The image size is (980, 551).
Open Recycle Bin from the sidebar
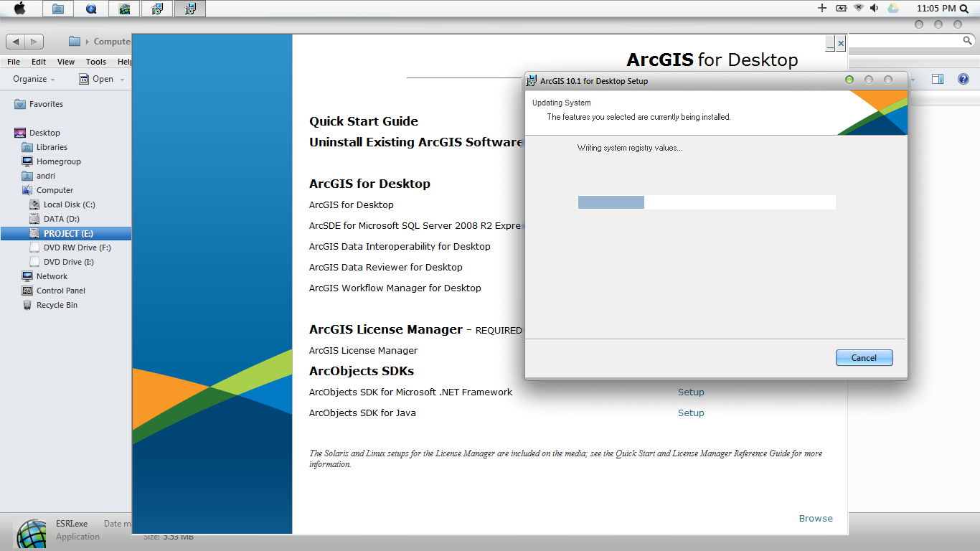point(57,305)
